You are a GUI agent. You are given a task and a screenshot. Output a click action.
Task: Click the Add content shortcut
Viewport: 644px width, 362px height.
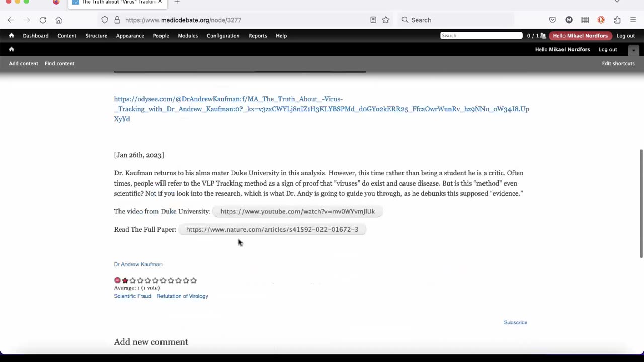coord(23,64)
